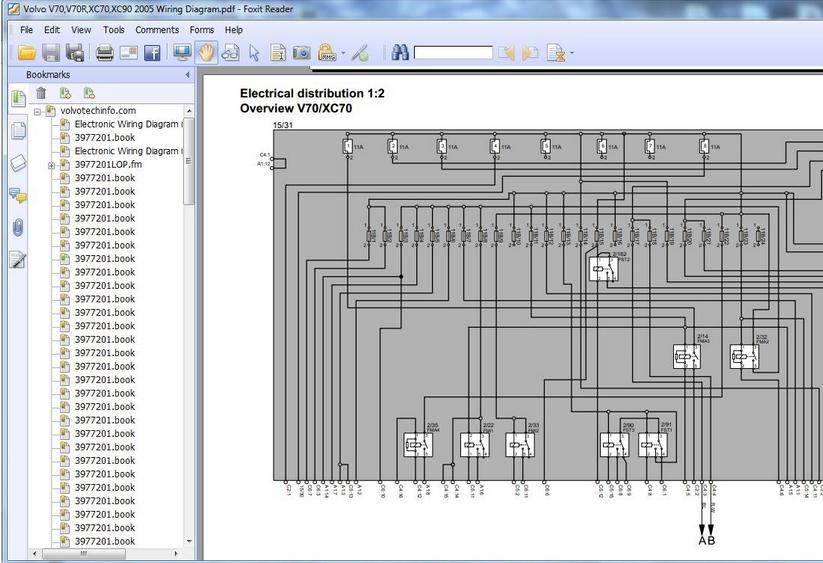Open the Comments side panel icon
The width and height of the screenshot is (823, 563).
click(x=18, y=196)
